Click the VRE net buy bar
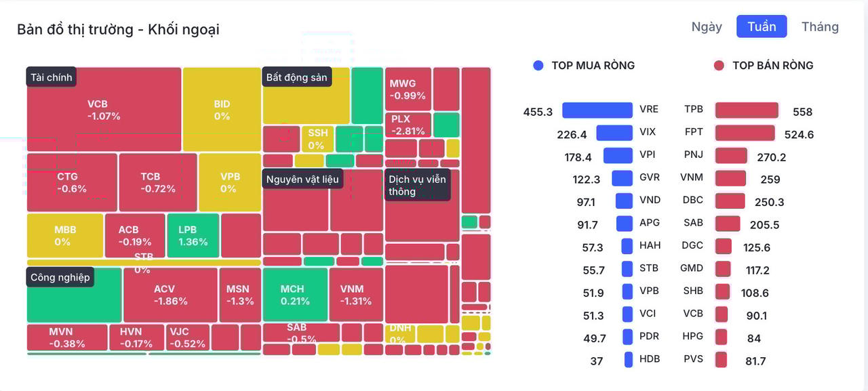This screenshot has height=391, width=868. 597,110
